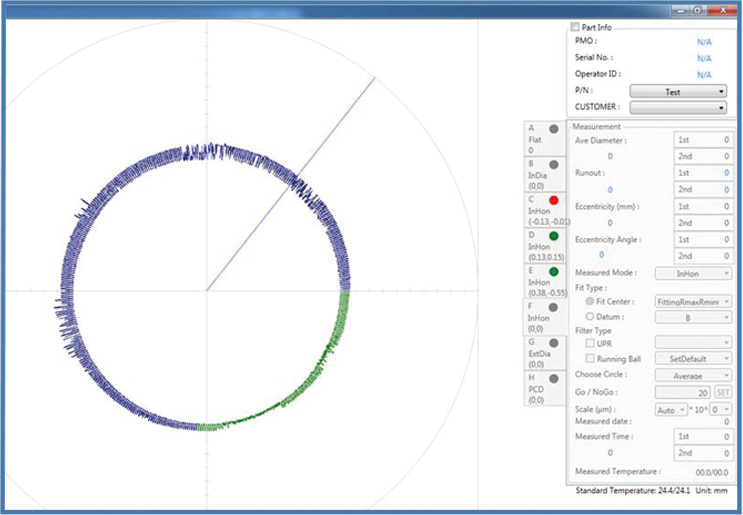This screenshot has height=515, width=743.
Task: Select the Fit Center radio button
Action: coord(589,301)
